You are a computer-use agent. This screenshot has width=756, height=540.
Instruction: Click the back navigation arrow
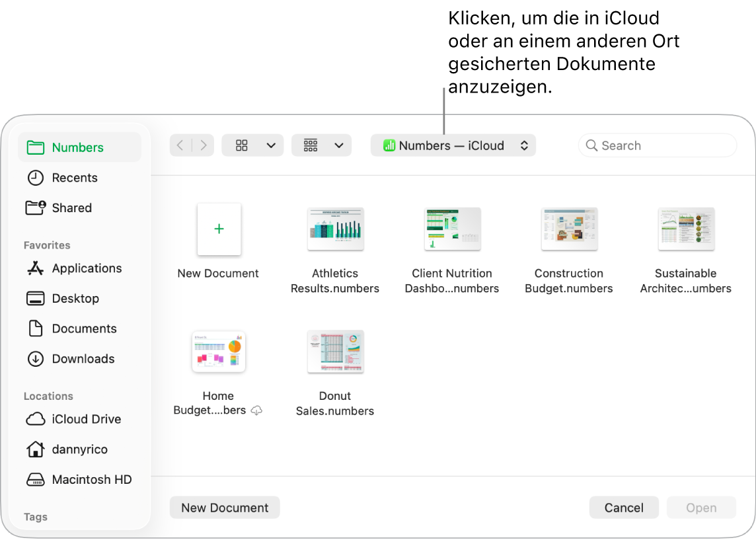pos(180,145)
